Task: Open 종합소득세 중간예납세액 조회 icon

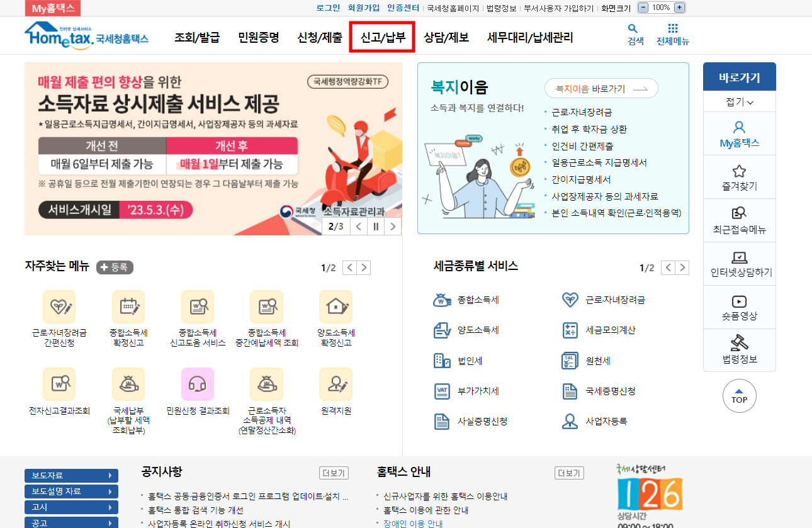Action: pos(266,306)
